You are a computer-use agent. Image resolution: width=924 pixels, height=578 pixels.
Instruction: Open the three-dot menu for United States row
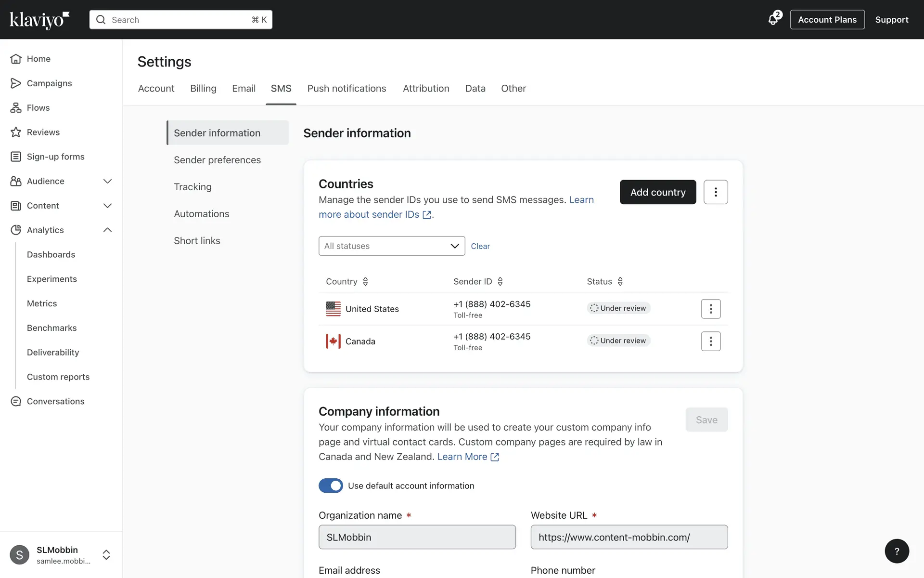[710, 309]
